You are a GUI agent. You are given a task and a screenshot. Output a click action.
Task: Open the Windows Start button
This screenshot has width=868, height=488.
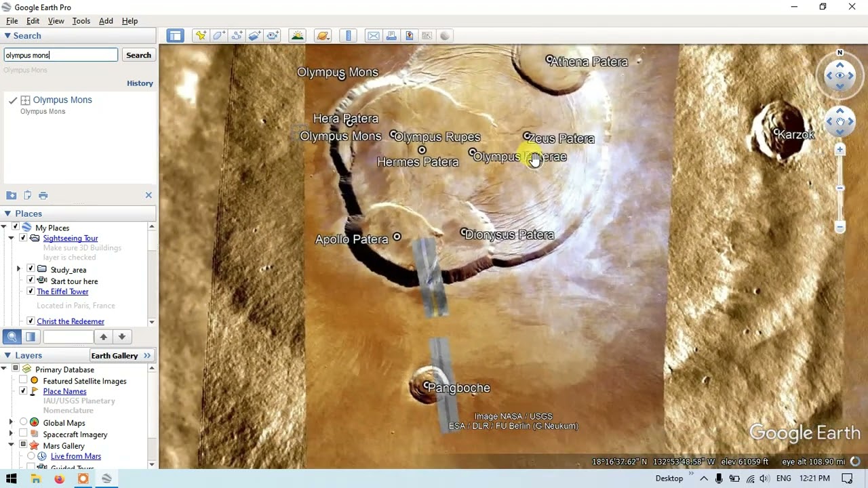pyautogui.click(x=12, y=479)
